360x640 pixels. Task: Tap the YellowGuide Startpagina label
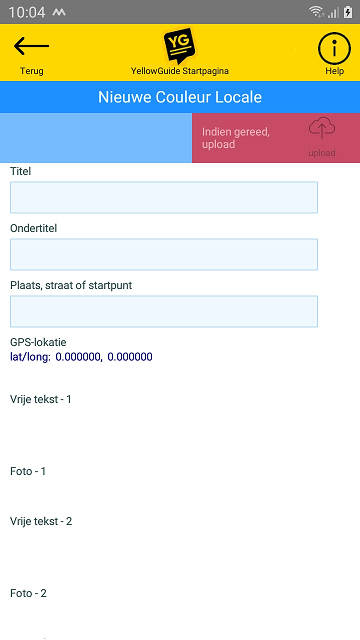click(x=180, y=71)
